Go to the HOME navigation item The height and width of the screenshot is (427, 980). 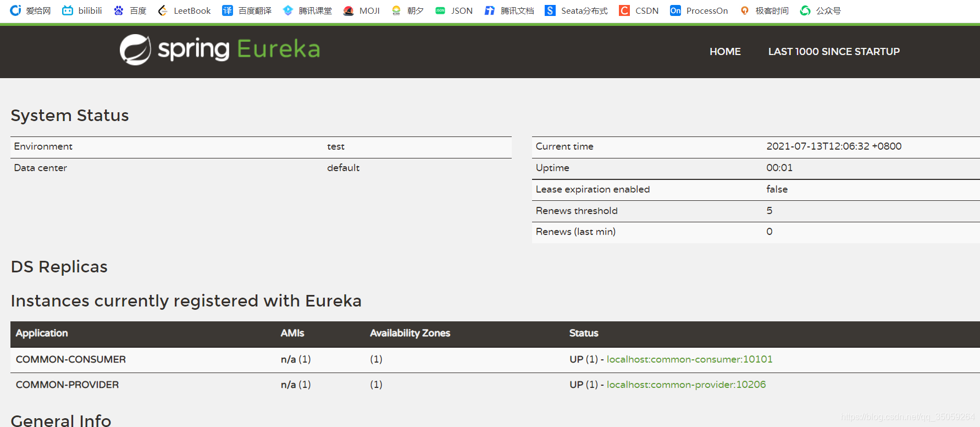[x=725, y=52]
